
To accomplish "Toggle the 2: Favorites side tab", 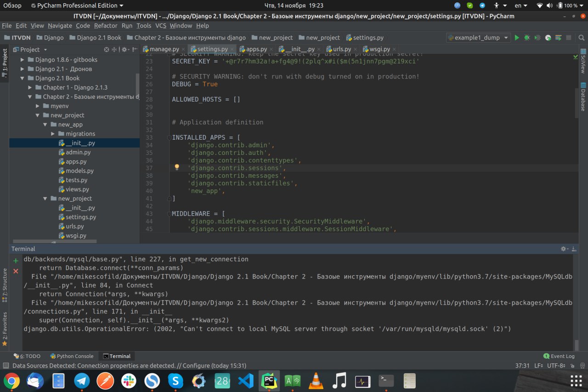I will (5, 329).
